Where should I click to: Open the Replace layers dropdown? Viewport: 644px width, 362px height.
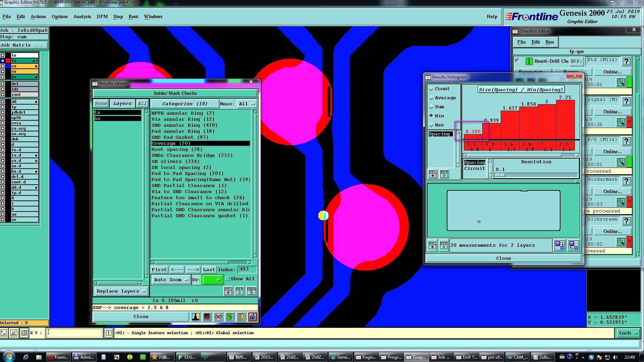coord(121,291)
